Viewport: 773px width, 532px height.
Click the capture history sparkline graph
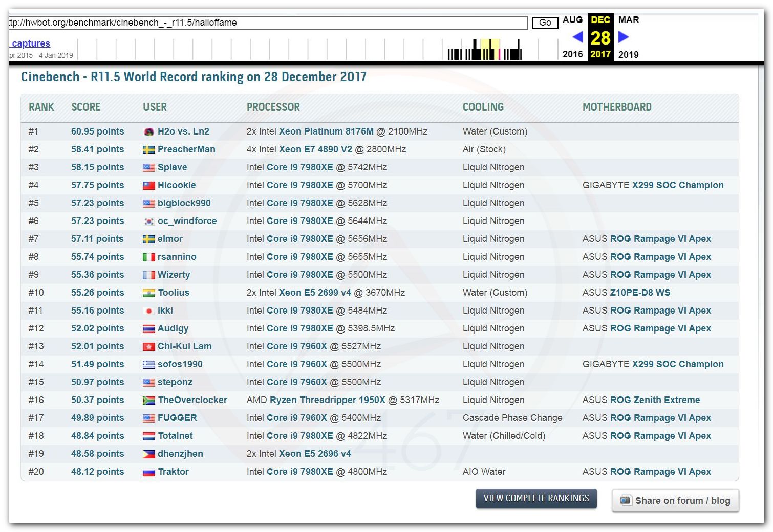coord(484,50)
